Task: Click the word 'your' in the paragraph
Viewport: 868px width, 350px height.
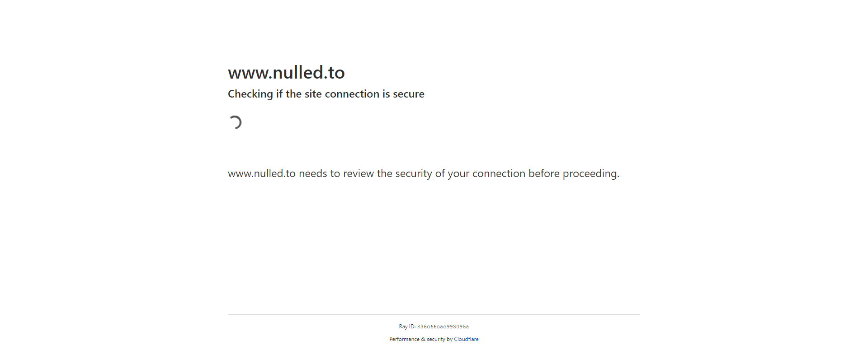Action: tap(458, 174)
